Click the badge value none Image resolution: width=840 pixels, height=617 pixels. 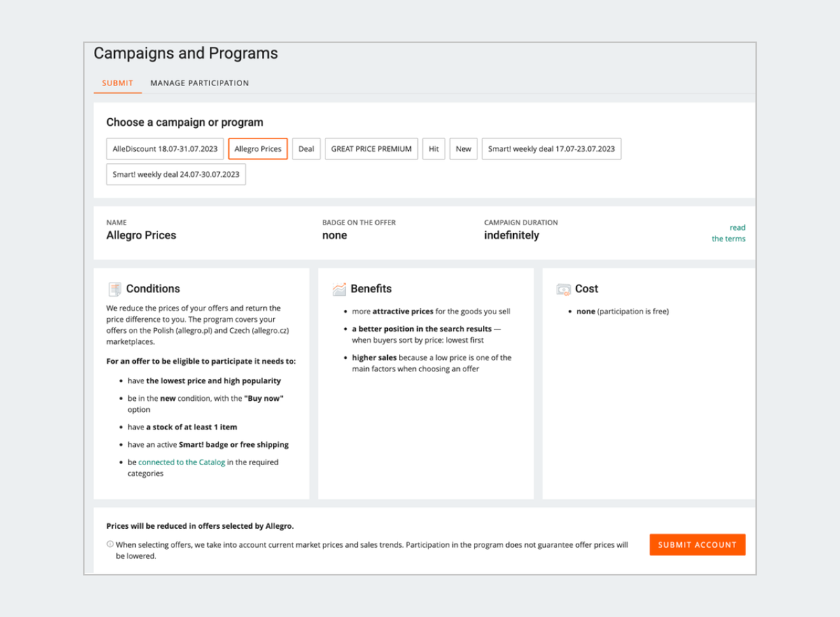coord(335,235)
